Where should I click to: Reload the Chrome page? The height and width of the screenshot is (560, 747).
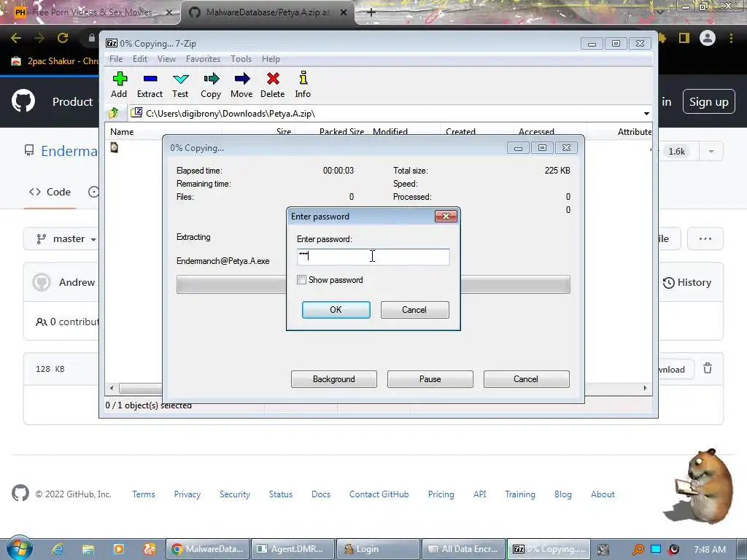(63, 38)
